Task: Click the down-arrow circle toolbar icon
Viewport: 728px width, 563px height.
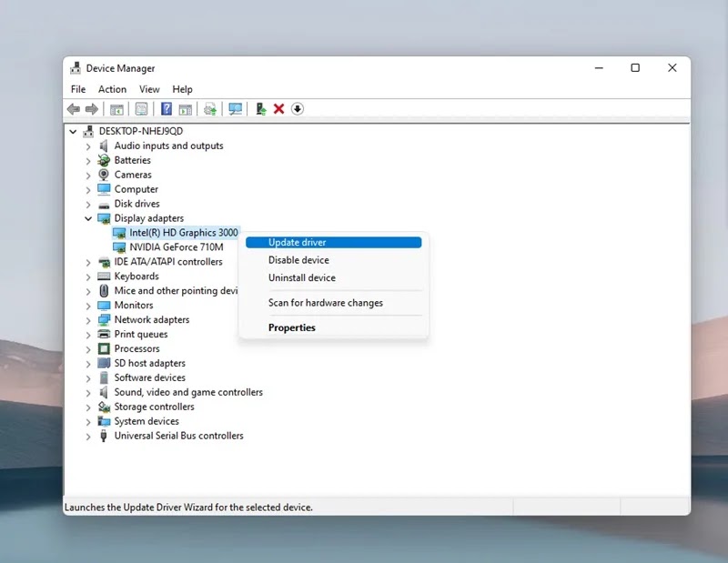Action: pyautogui.click(x=298, y=109)
